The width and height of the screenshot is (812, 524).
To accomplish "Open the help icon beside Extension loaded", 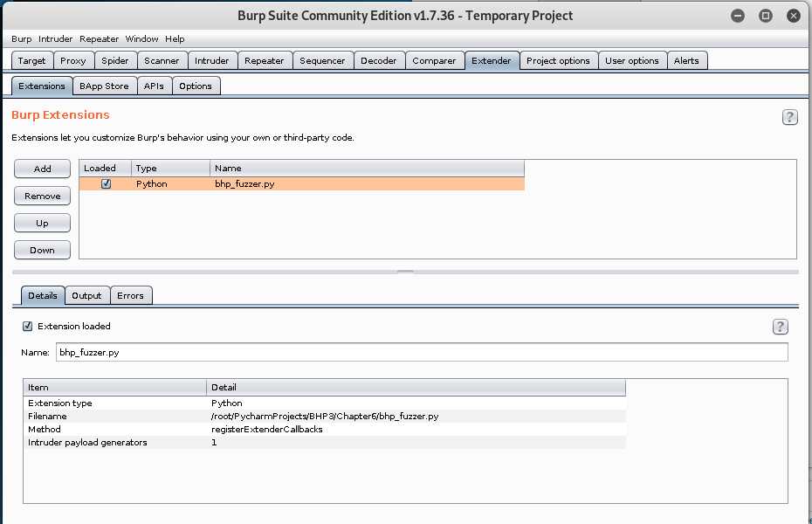I will [x=780, y=327].
